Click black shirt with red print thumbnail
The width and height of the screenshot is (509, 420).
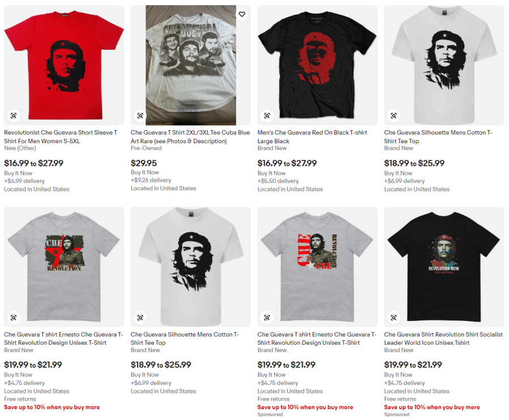click(318, 65)
